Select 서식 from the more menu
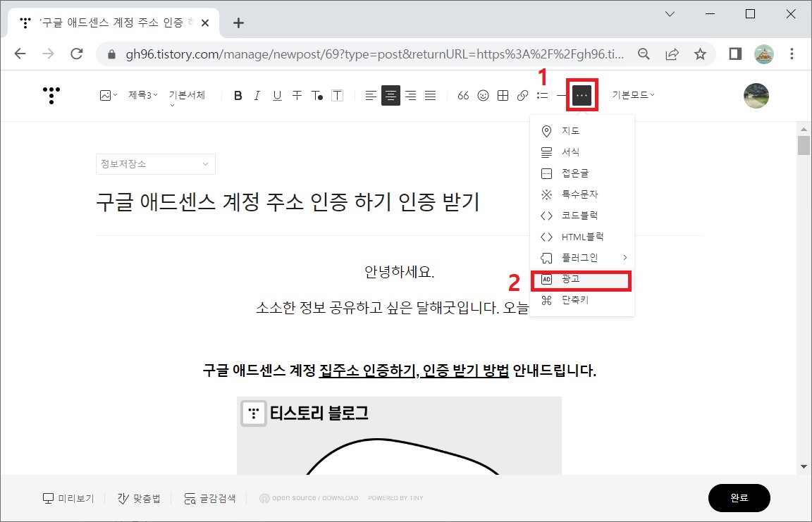Image resolution: width=812 pixels, height=522 pixels. 582,152
